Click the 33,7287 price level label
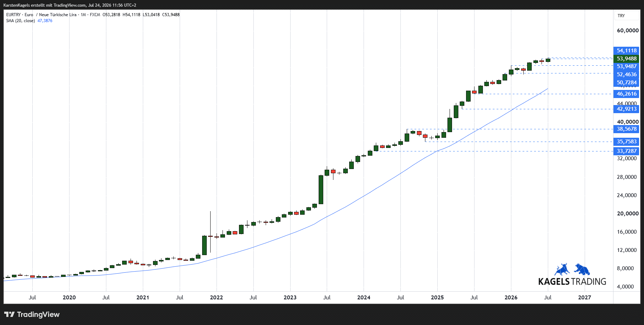 626,151
